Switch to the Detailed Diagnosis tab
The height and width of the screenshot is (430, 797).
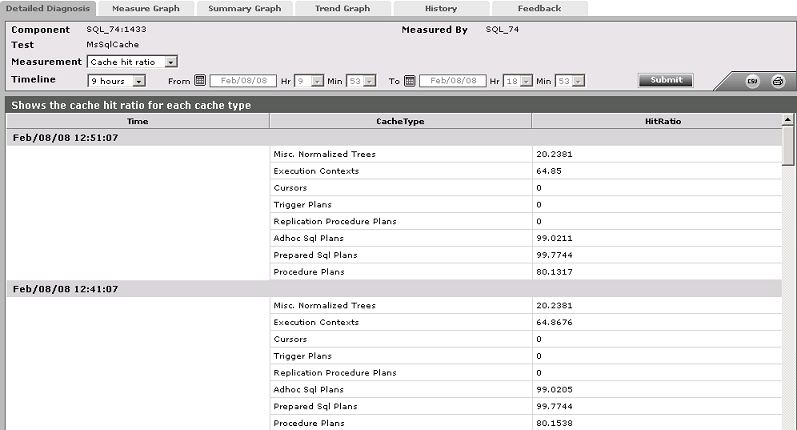(x=48, y=8)
